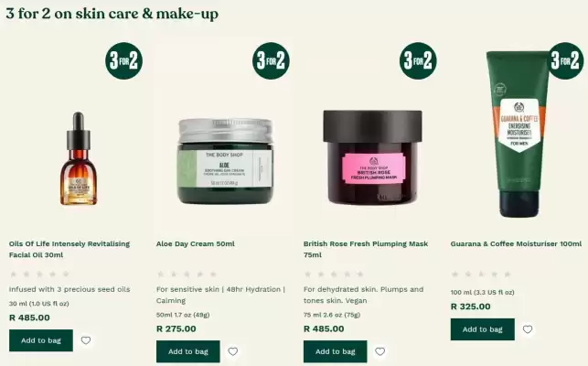
Task: Add Guarana & Coffee Moisturiser to bag
Action: point(483,329)
